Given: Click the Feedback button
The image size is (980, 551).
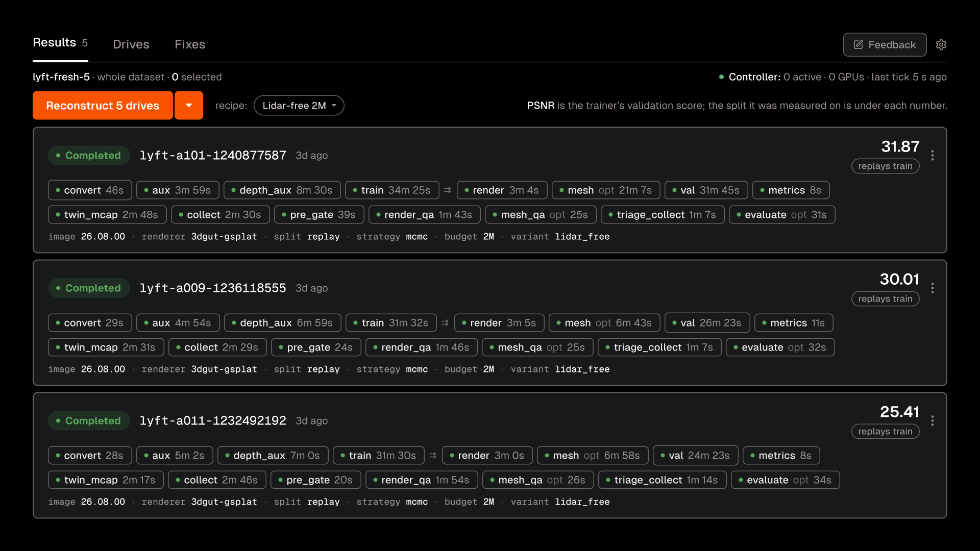Looking at the screenshot, I should coord(885,44).
